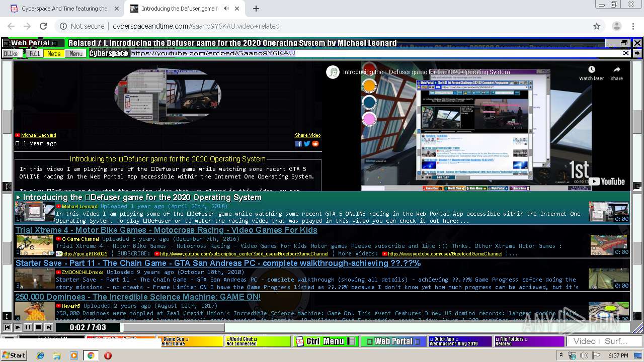Viewport: 644px width, 362px height.
Task: Click the Watch later clock icon
Action: coord(592,70)
